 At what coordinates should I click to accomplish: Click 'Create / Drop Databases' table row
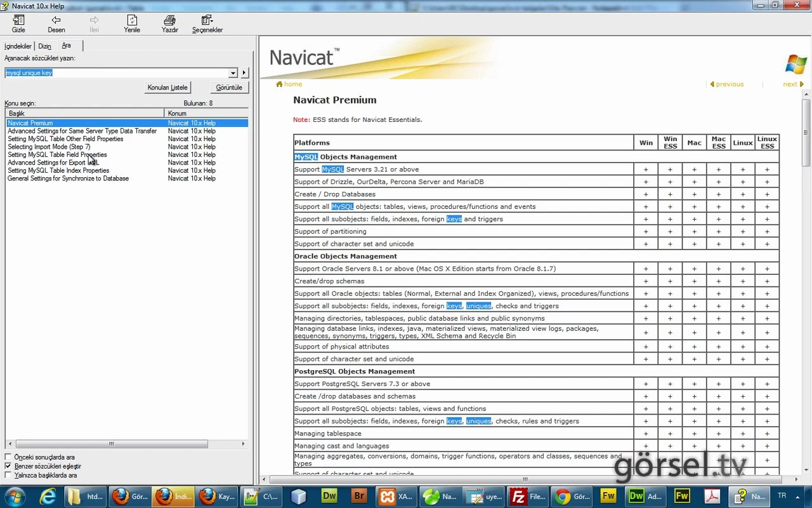click(x=463, y=194)
